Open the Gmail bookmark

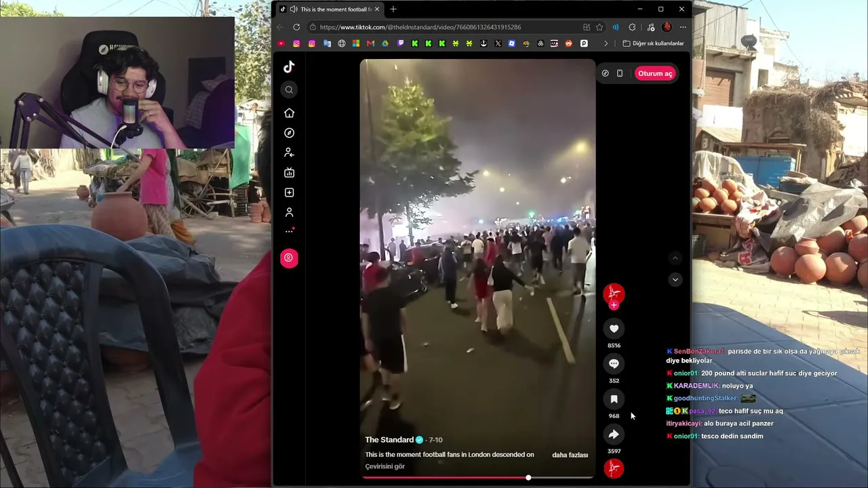[370, 43]
